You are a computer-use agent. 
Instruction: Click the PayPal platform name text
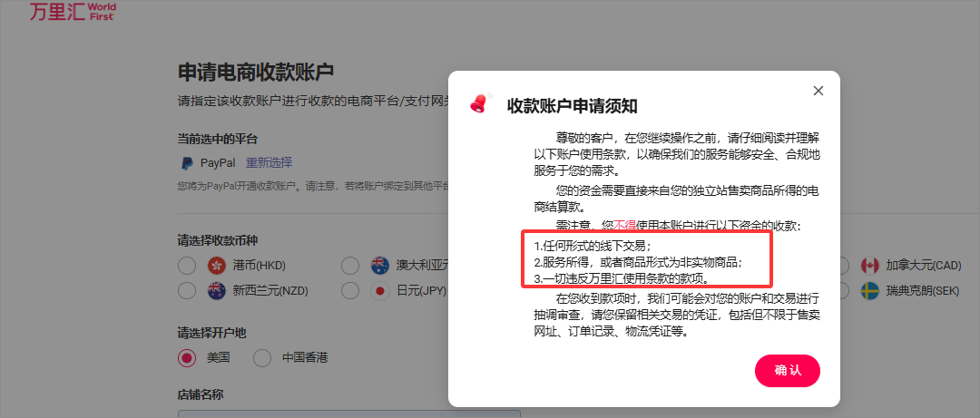[x=218, y=163]
